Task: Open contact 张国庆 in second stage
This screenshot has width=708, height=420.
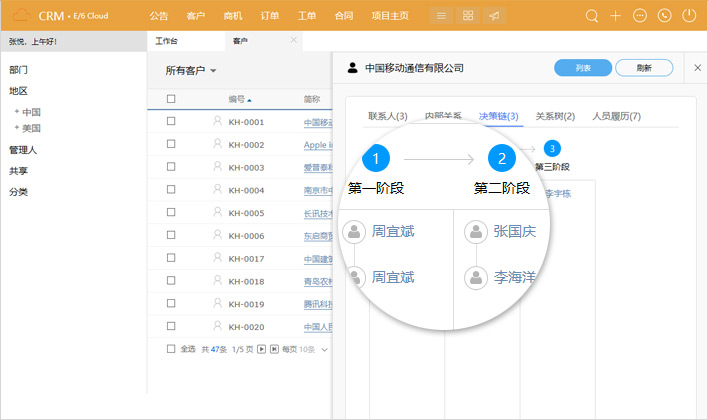Action: pos(514,231)
